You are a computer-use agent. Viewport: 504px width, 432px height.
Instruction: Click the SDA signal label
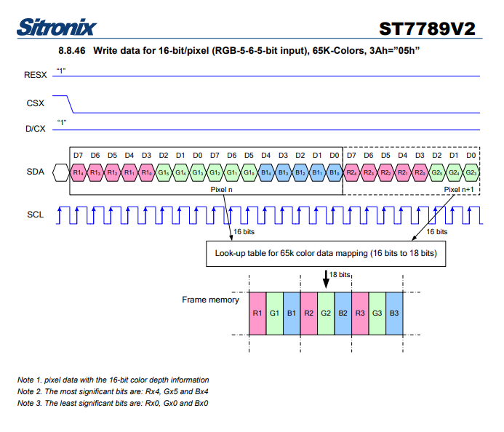pos(36,172)
